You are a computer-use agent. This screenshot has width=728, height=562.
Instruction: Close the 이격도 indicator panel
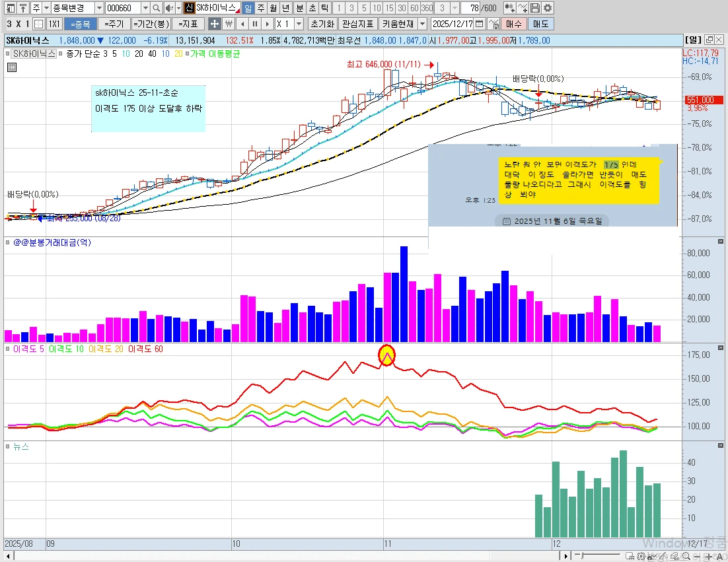pos(721,347)
